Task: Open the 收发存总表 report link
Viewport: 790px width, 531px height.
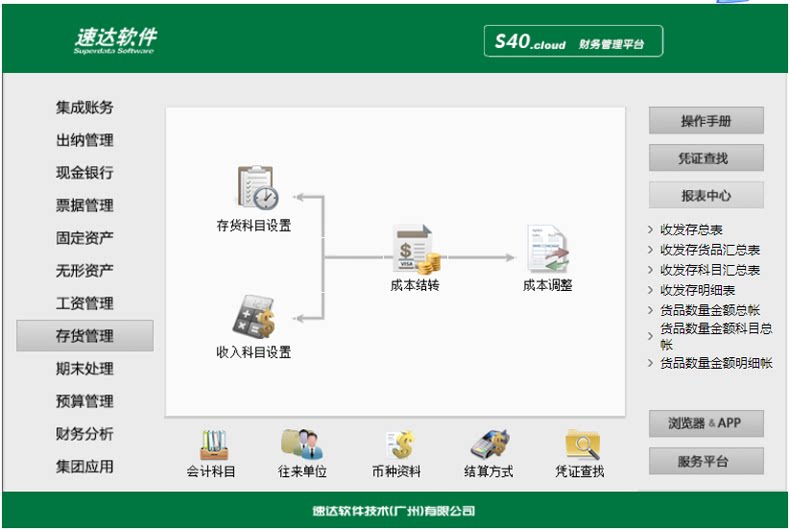Action: [x=691, y=230]
